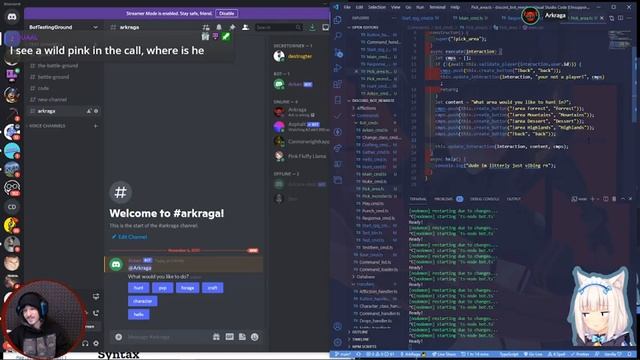
Task: Focus the Discord search field
Action: (x=279, y=27)
